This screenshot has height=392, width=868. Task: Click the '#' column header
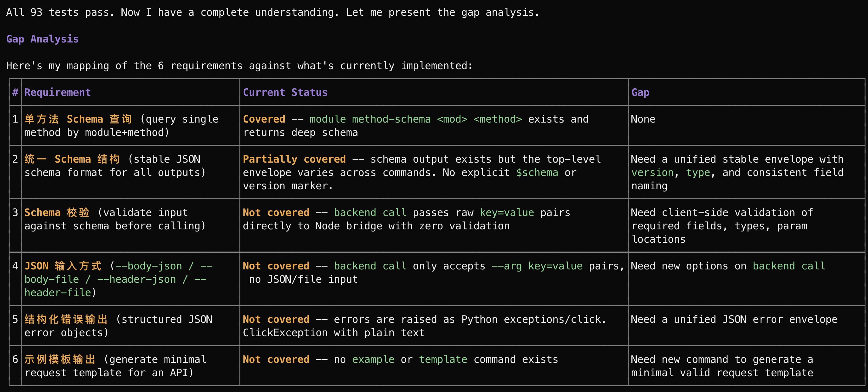[15, 92]
